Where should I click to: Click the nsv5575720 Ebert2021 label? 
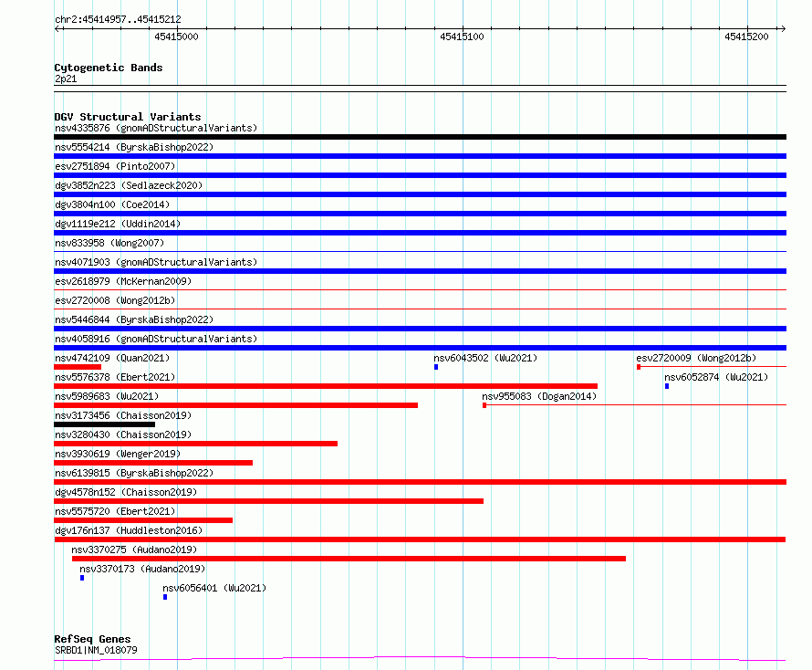tap(115, 511)
